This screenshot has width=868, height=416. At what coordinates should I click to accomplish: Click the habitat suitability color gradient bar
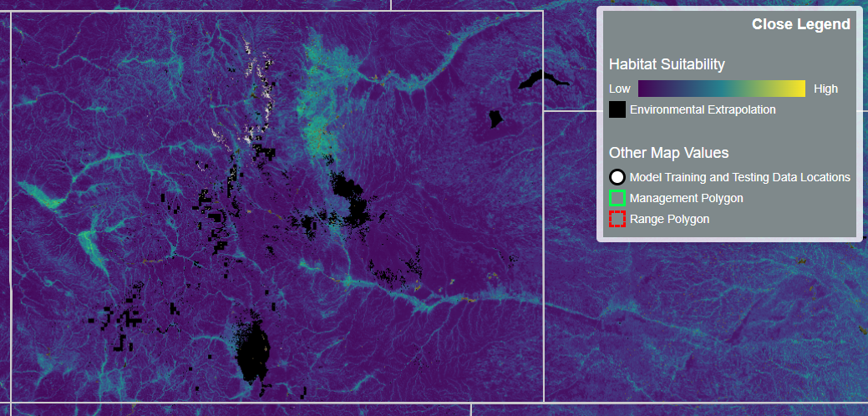(x=721, y=89)
